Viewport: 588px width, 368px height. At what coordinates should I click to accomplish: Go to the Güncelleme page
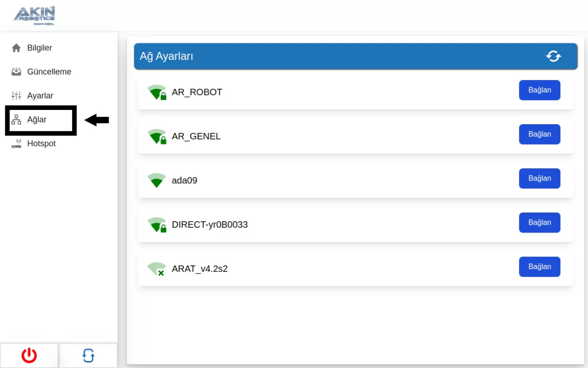point(49,72)
